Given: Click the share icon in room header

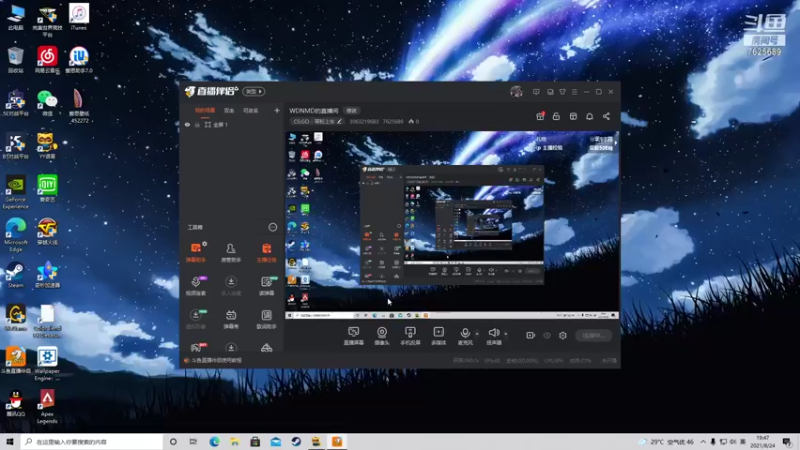Looking at the screenshot, I should 606,116.
